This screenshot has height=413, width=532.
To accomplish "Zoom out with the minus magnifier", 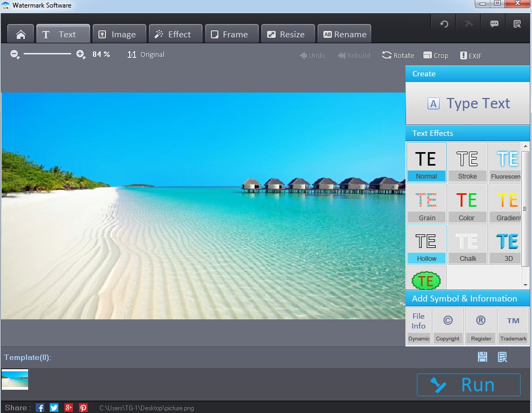I will (15, 54).
